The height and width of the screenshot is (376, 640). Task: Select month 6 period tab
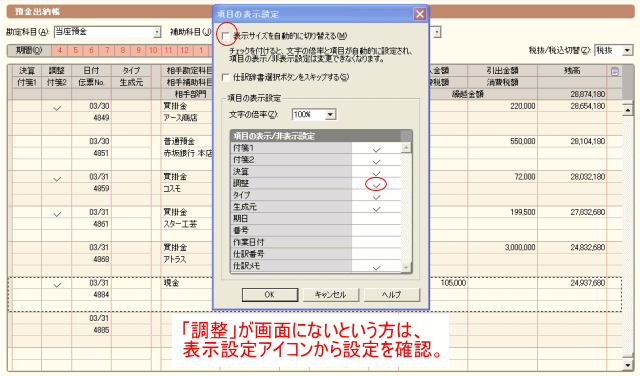91,51
